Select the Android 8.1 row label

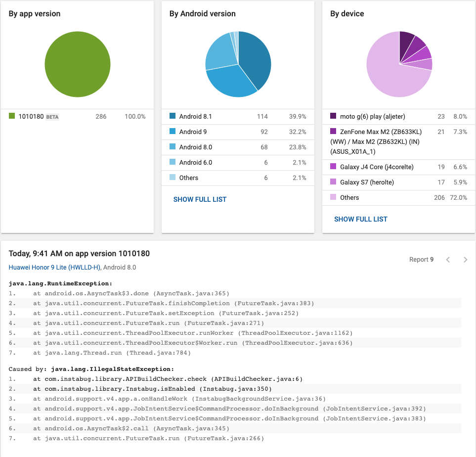pyautogui.click(x=196, y=116)
